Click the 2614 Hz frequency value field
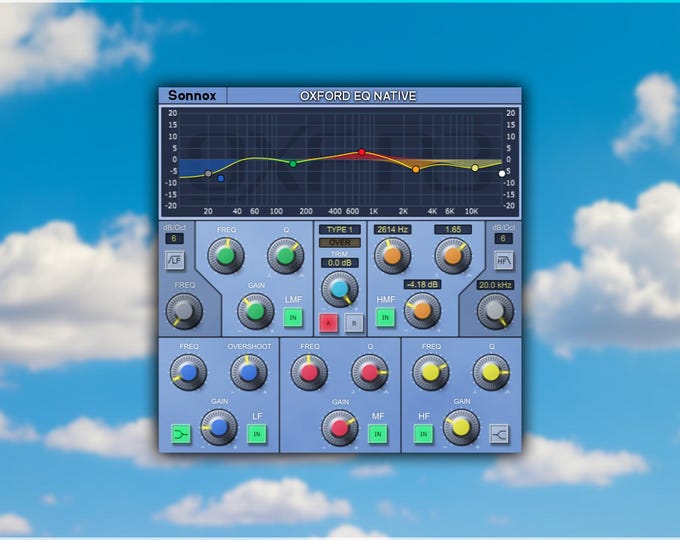 pyautogui.click(x=392, y=229)
